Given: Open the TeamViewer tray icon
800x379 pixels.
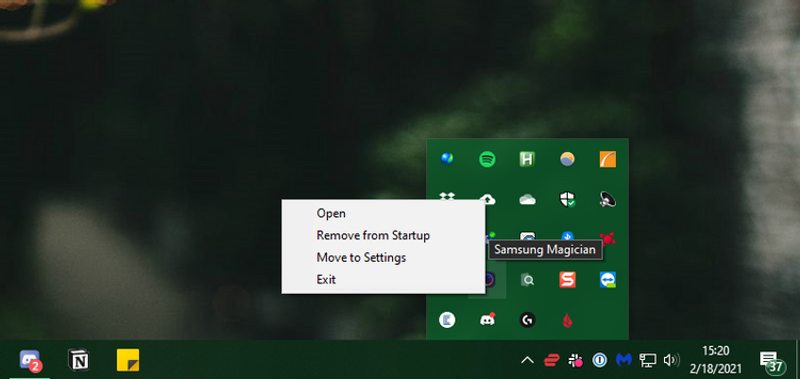Looking at the screenshot, I should [608, 280].
